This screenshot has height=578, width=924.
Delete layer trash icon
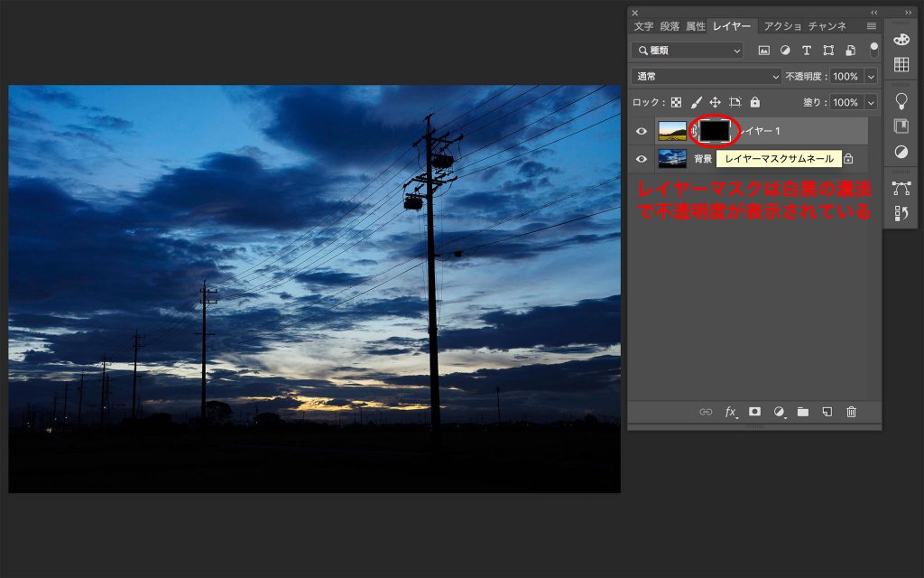coord(852,412)
